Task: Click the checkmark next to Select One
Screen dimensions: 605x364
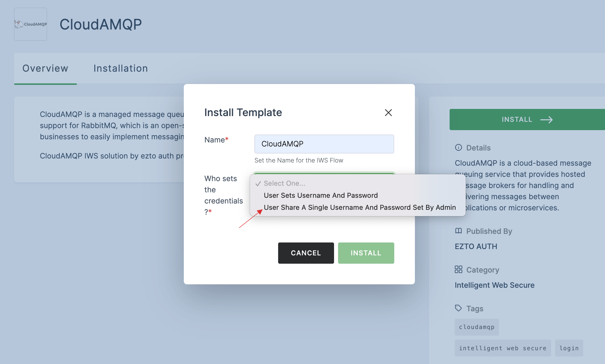Action: pyautogui.click(x=258, y=183)
